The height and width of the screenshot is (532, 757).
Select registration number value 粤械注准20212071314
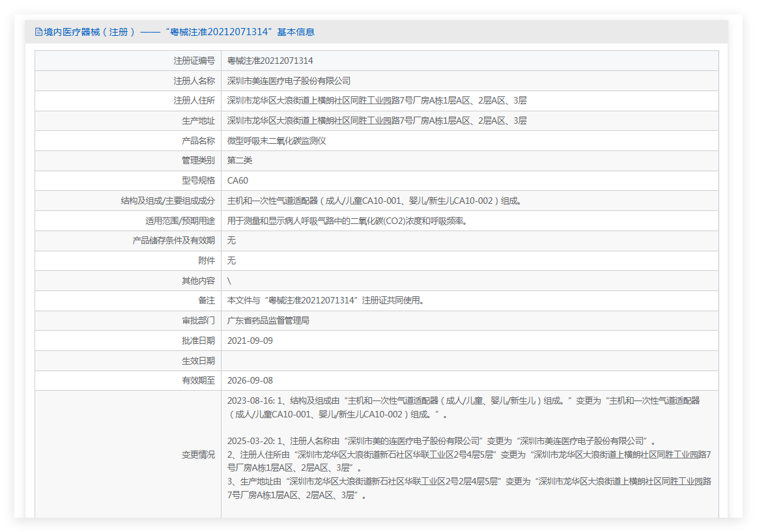coord(270,61)
